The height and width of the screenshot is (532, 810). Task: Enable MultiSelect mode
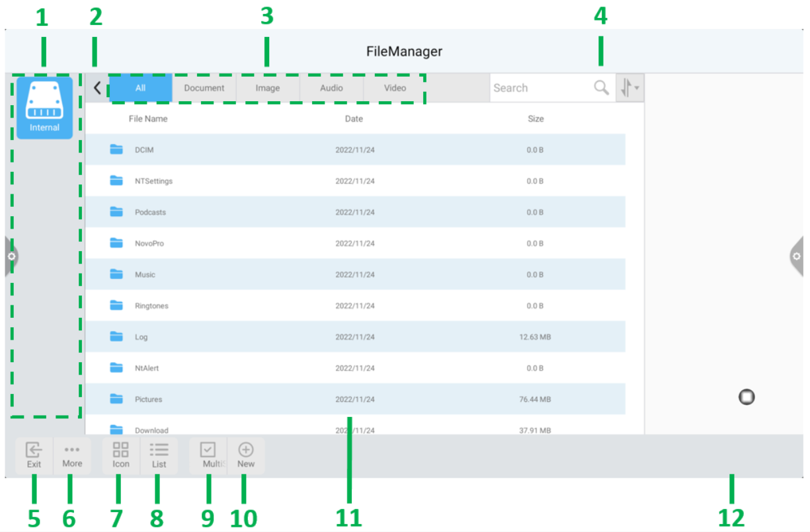[x=208, y=455]
